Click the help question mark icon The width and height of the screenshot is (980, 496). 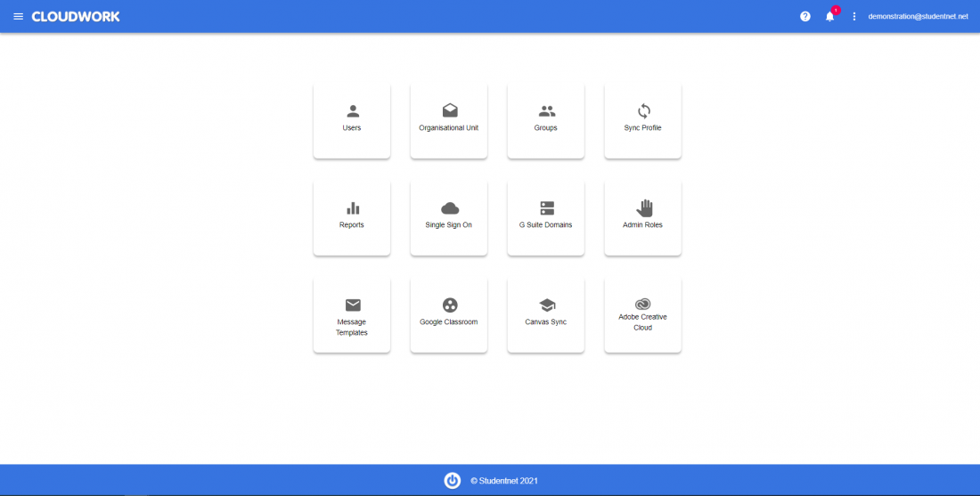coord(805,16)
